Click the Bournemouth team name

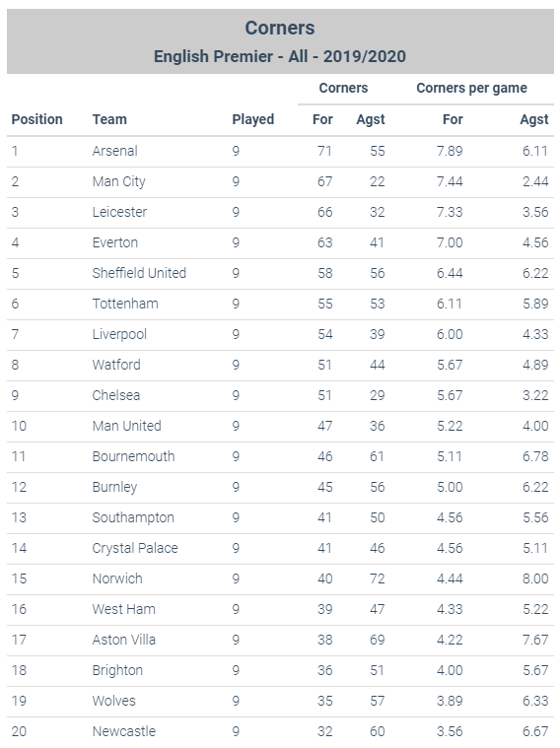point(133,456)
